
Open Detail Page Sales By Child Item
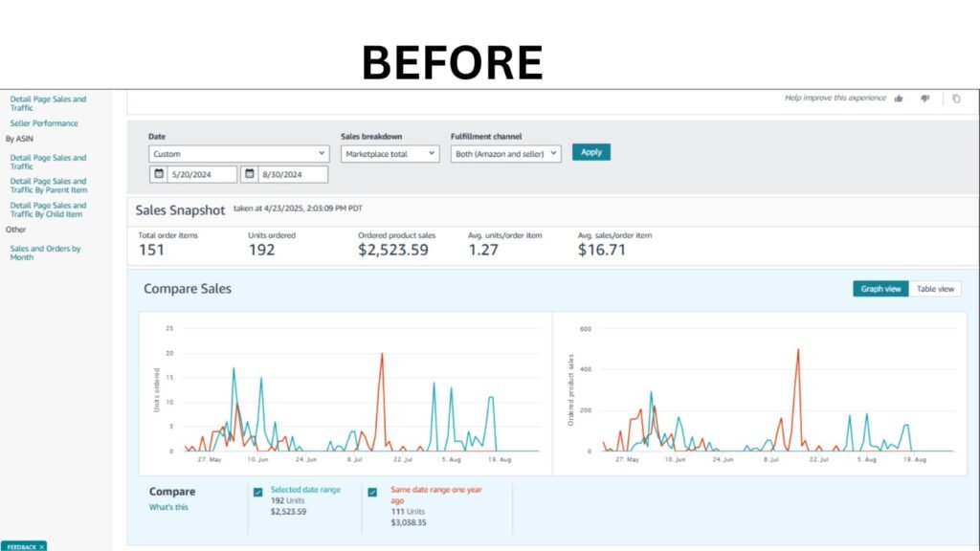(48, 209)
